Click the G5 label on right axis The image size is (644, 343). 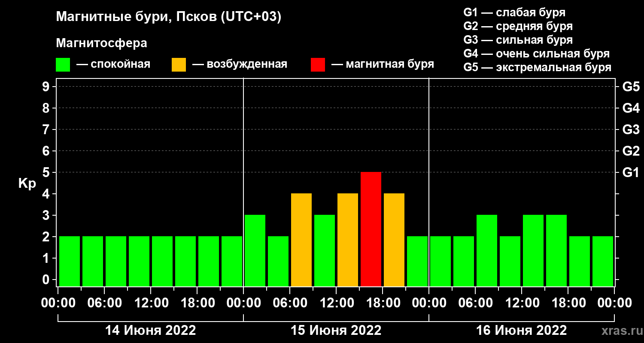pos(631,87)
